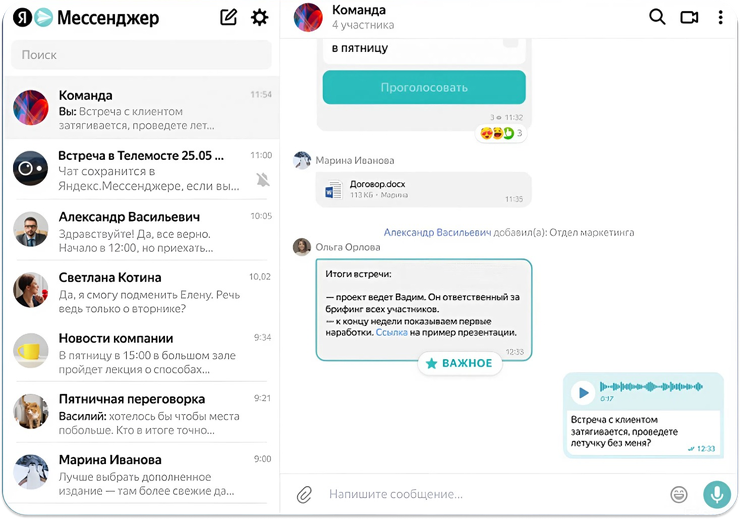Viewport: 740px width, 519px height.
Task: Click the ВАЖНОЕ star label
Action: click(459, 363)
